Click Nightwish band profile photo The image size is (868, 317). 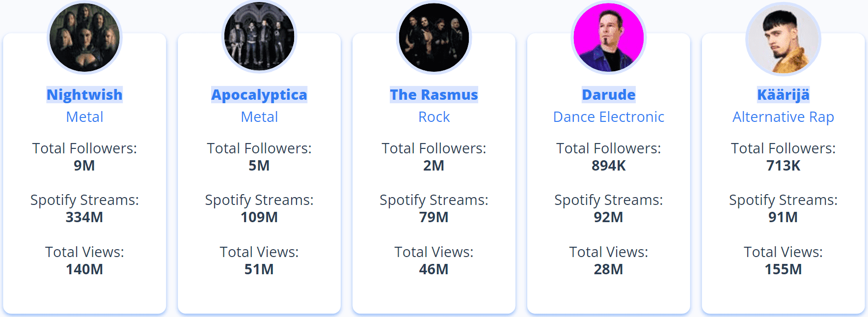tap(84, 38)
